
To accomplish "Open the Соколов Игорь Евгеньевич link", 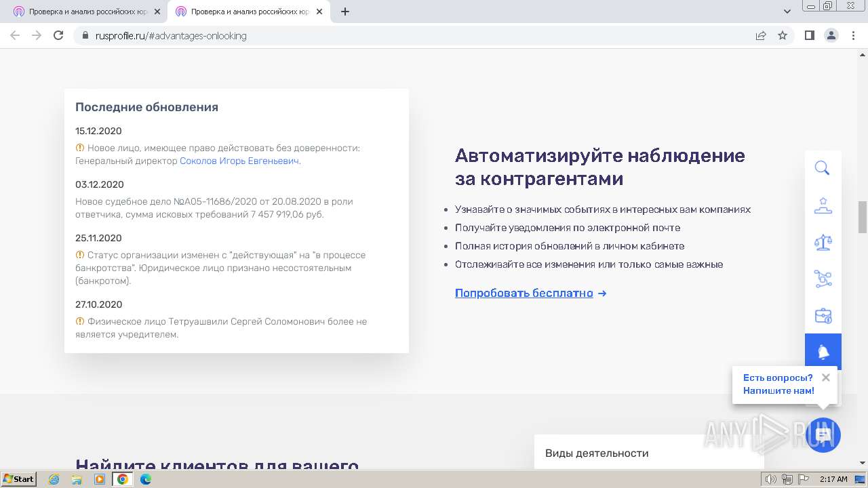I will [239, 161].
